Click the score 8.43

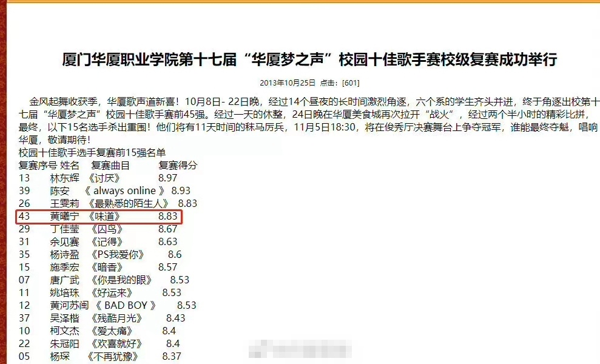pyautogui.click(x=176, y=318)
